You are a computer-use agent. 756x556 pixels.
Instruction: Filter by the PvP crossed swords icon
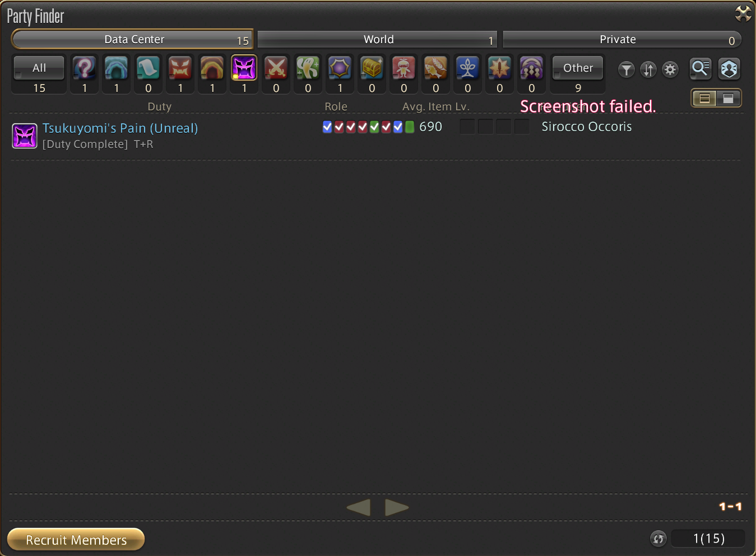(x=276, y=68)
